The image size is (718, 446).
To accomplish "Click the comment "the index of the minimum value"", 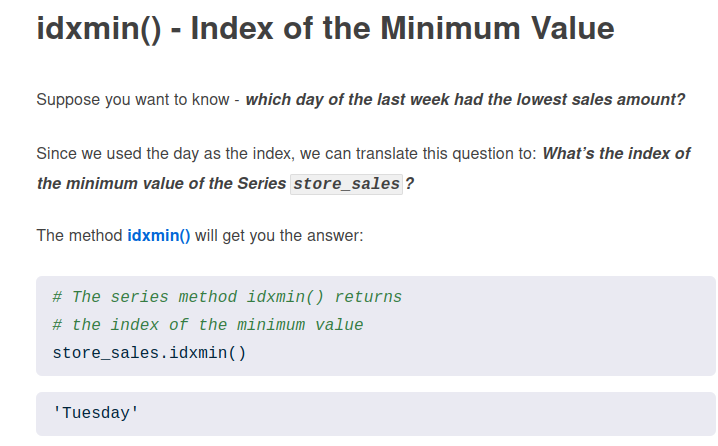I will click(207, 325).
